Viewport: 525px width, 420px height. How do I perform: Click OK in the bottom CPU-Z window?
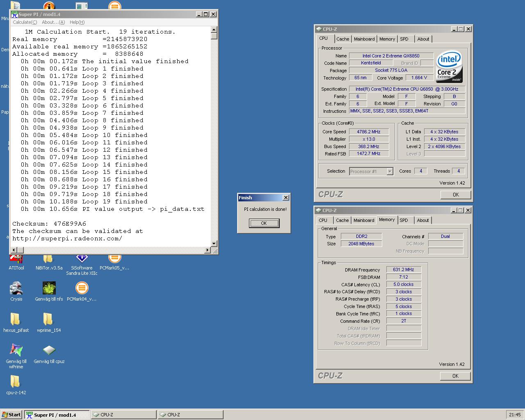455,376
